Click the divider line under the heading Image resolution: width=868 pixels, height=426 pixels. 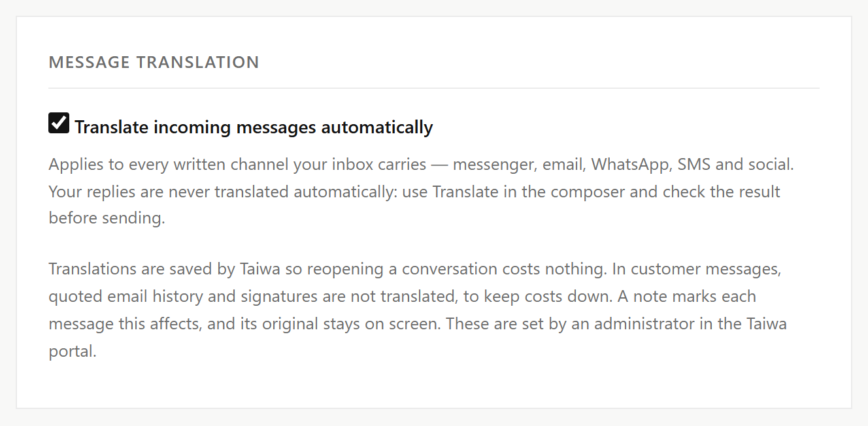pyautogui.click(x=434, y=88)
